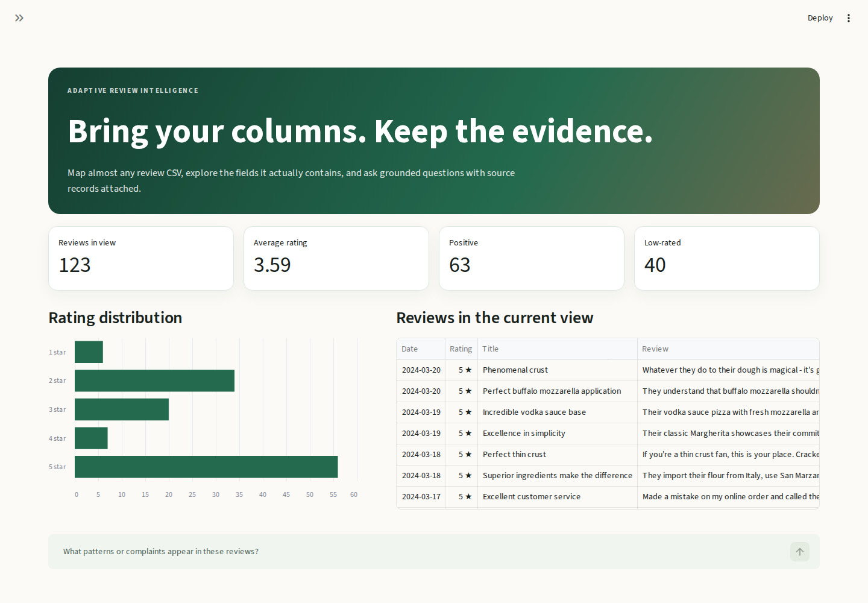This screenshot has width=868, height=603.
Task: Click the Average rating value 3.59
Action: pyautogui.click(x=272, y=265)
